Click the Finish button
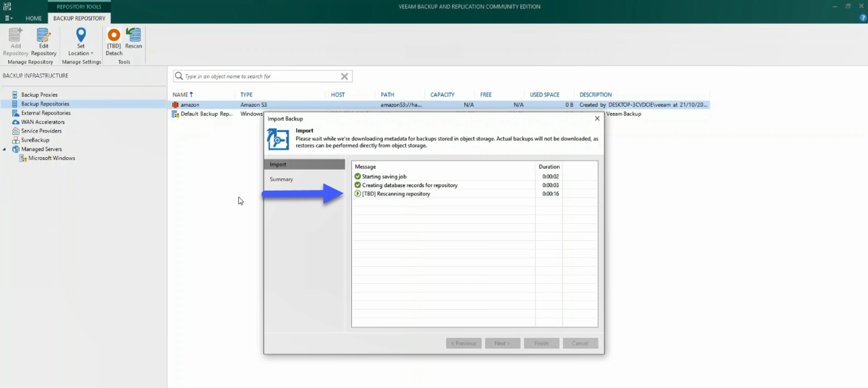868x388 pixels. pos(541,343)
